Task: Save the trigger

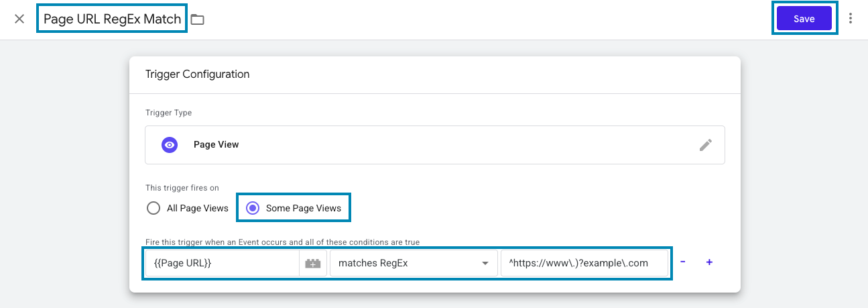Action: 804,19
